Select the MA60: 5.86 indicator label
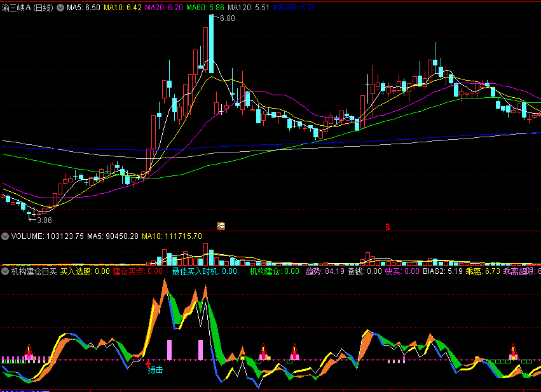 pyautogui.click(x=205, y=8)
